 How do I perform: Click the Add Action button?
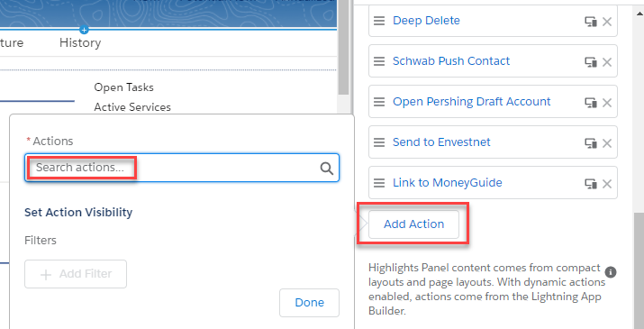point(413,224)
